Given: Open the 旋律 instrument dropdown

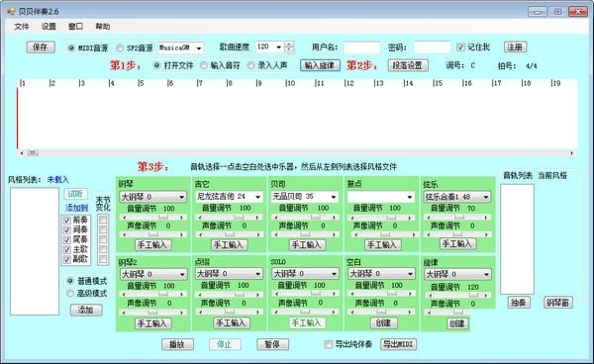Looking at the screenshot, I should coord(457,274).
